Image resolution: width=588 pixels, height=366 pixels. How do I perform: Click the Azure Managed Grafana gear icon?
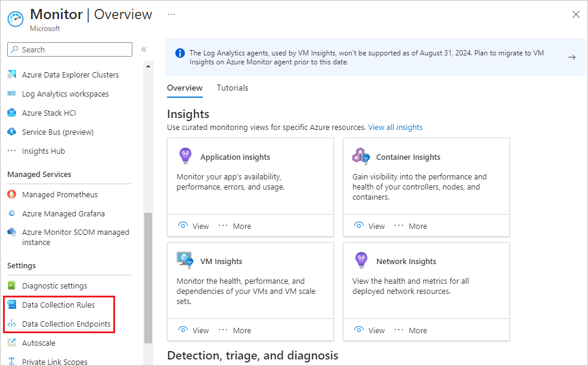point(11,214)
